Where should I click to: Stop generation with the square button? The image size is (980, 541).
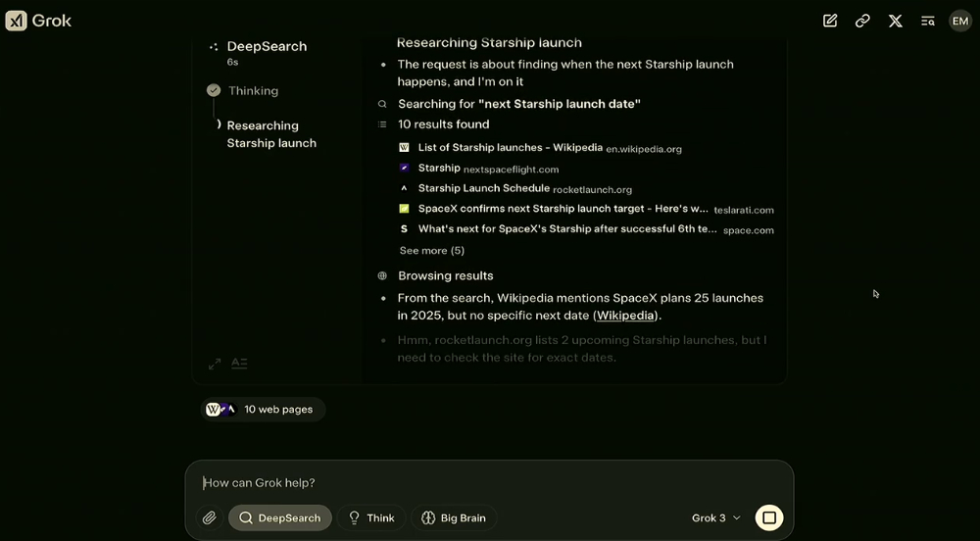pyautogui.click(x=769, y=517)
